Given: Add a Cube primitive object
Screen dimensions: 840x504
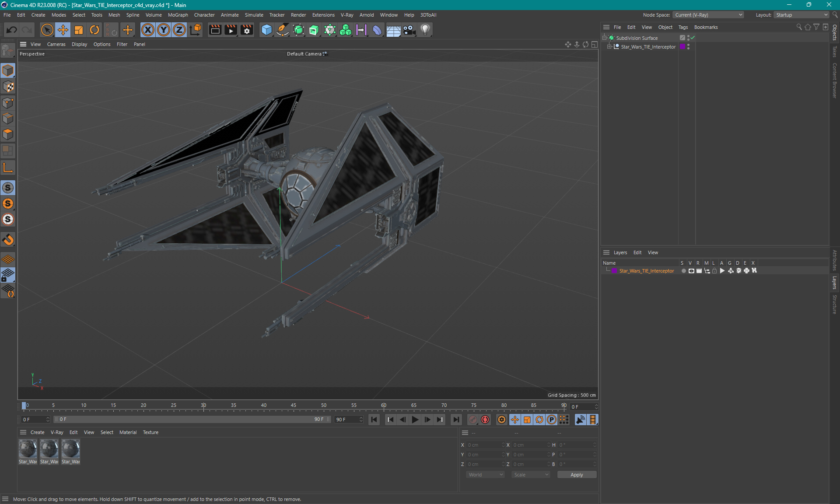Looking at the screenshot, I should pyautogui.click(x=266, y=30).
